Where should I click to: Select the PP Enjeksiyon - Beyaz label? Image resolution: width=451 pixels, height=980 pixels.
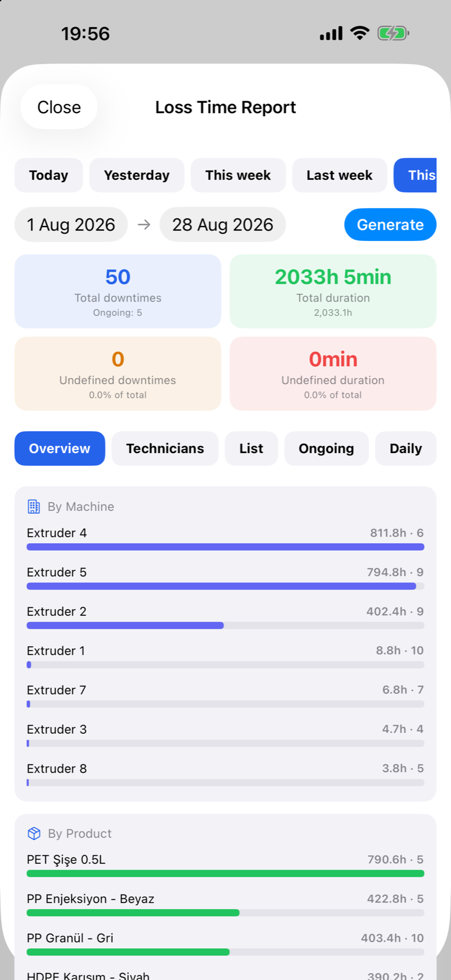(91, 899)
